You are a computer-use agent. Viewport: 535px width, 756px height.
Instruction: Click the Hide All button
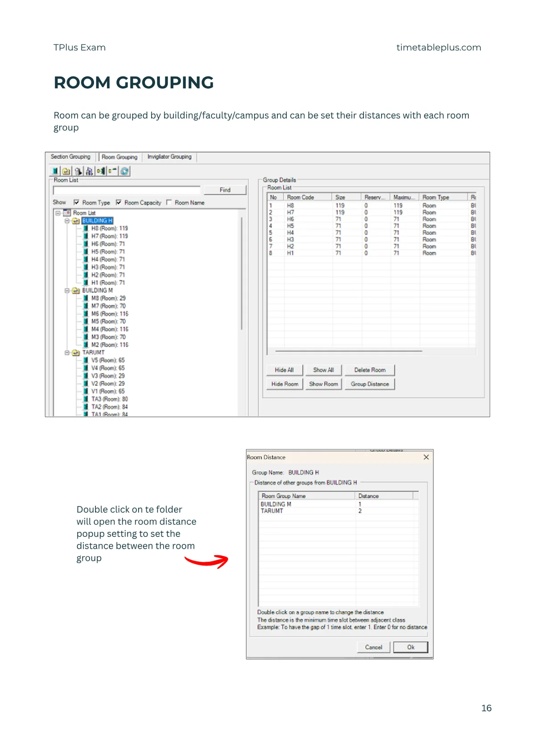click(x=284, y=370)
